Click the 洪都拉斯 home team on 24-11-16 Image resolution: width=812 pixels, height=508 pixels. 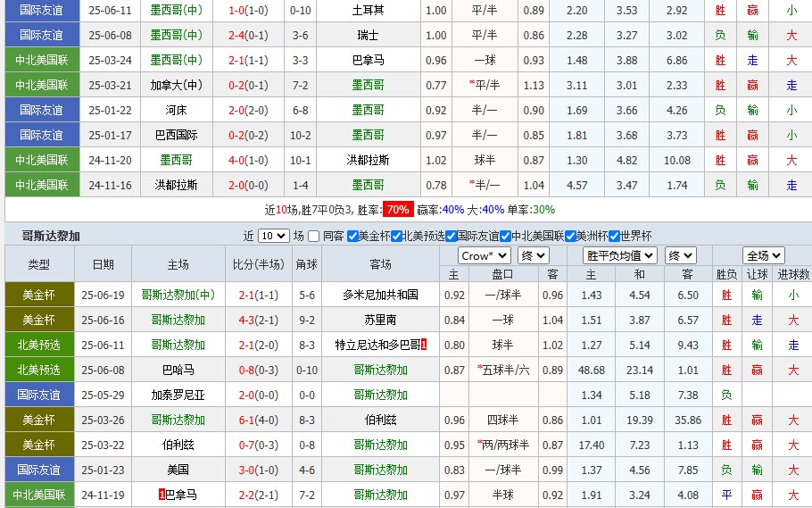pyautogui.click(x=177, y=185)
